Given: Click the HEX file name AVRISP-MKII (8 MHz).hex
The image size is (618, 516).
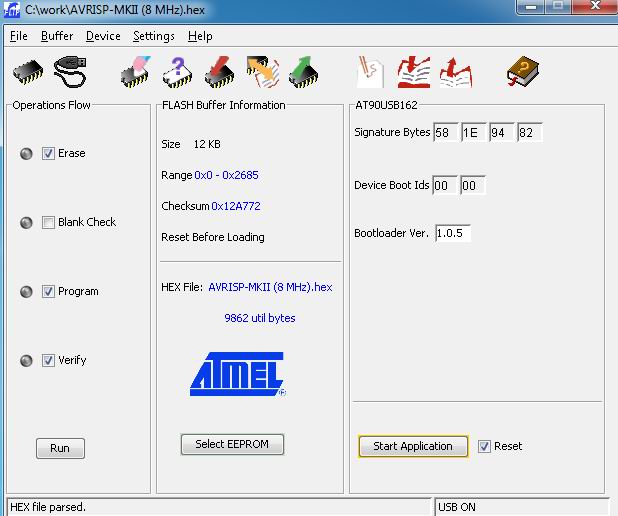Looking at the screenshot, I should click(x=270, y=287).
